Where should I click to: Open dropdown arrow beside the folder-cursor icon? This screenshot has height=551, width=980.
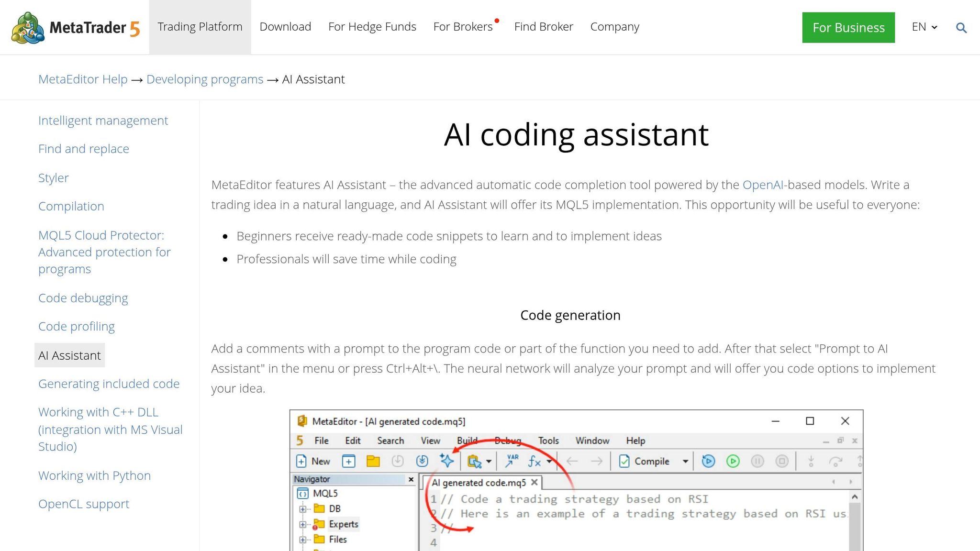coord(489,462)
